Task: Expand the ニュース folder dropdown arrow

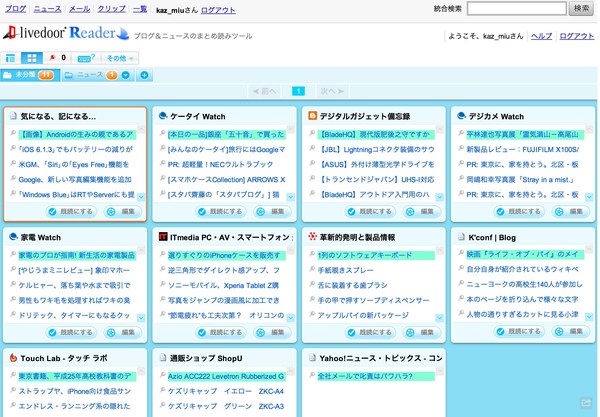Action: pos(128,75)
